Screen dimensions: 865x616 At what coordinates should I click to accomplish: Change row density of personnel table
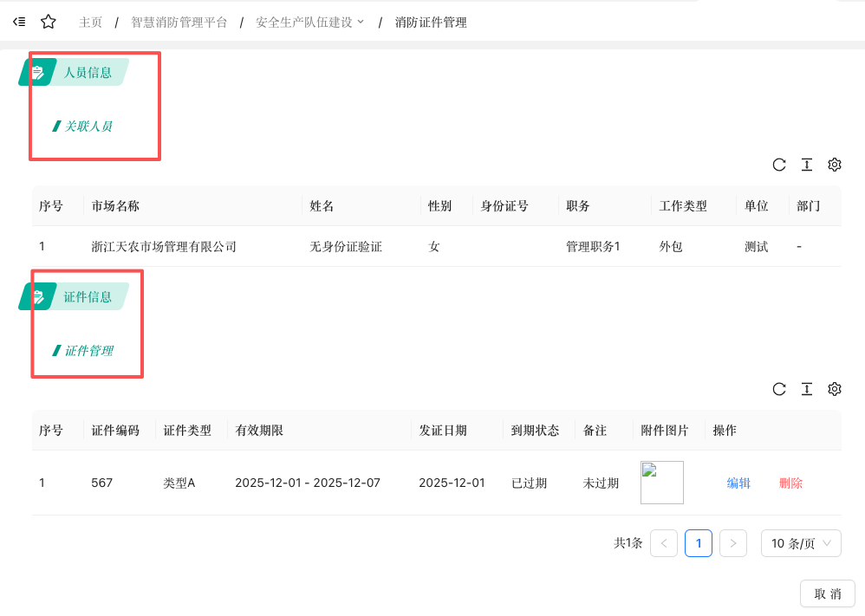(807, 165)
